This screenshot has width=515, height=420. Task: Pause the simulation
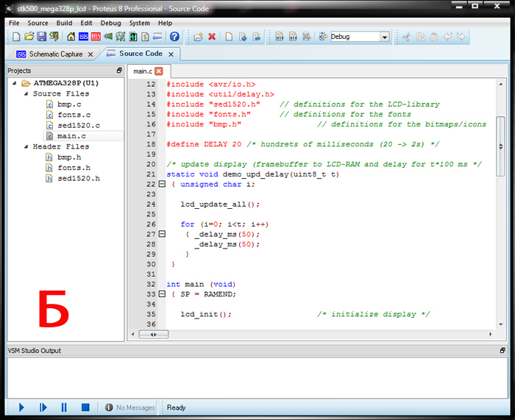click(64, 407)
